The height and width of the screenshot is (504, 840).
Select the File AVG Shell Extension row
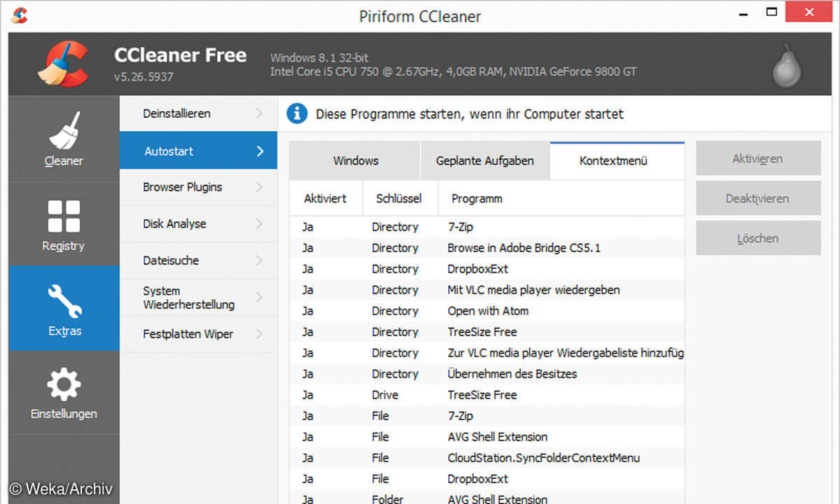487,437
